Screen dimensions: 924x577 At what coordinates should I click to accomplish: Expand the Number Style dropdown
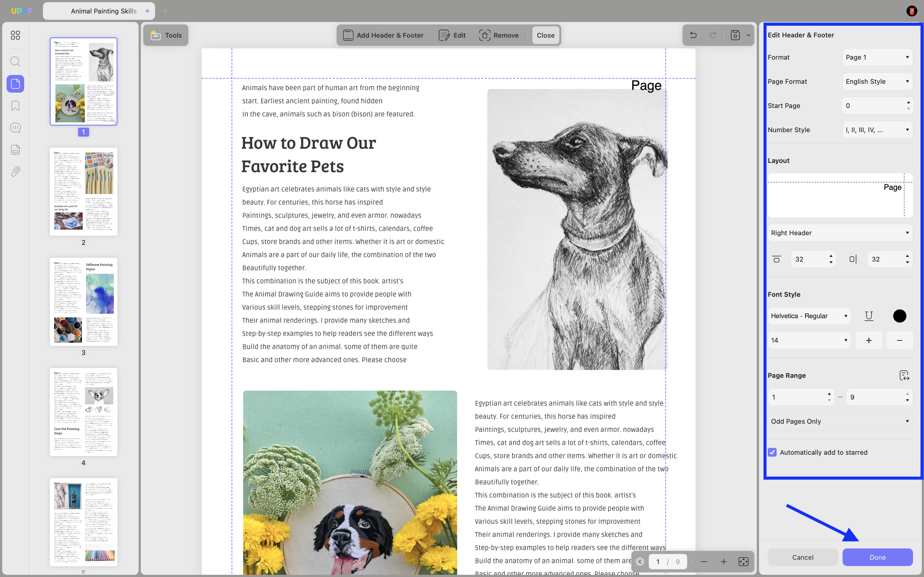click(878, 130)
